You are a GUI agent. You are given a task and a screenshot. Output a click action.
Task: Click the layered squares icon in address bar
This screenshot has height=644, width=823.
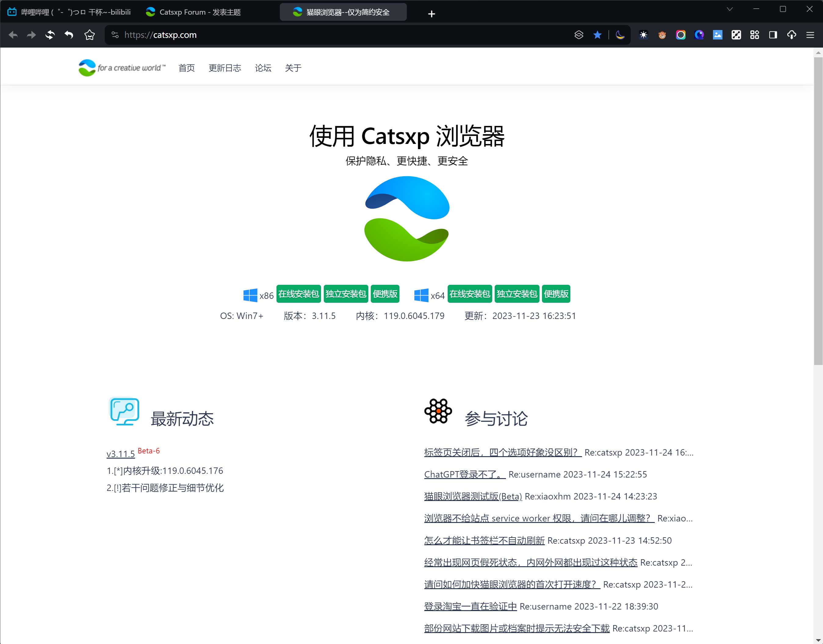tap(579, 35)
